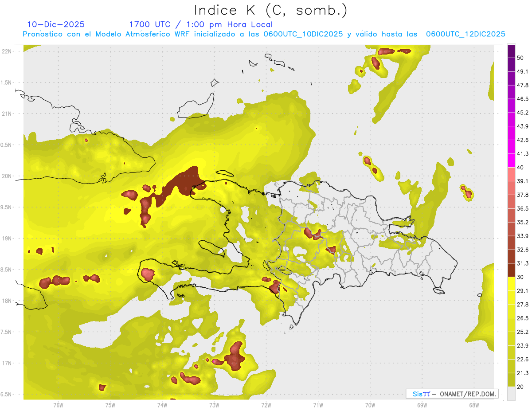532x411 pixels.
Task: Click the legend value 32.6
Action: click(x=523, y=250)
